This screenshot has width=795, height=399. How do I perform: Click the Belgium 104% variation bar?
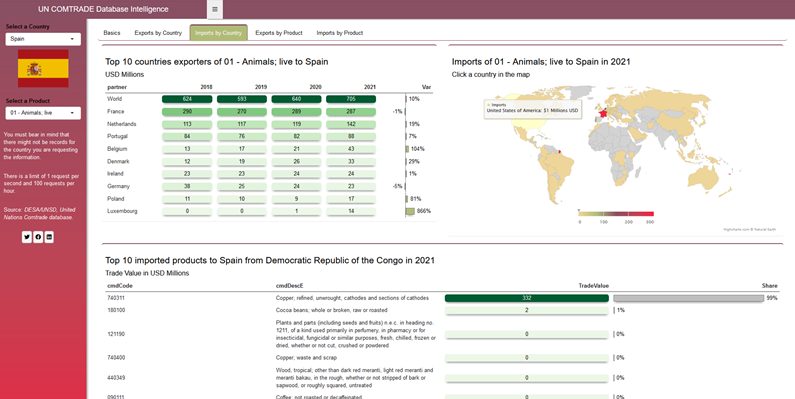click(407, 149)
